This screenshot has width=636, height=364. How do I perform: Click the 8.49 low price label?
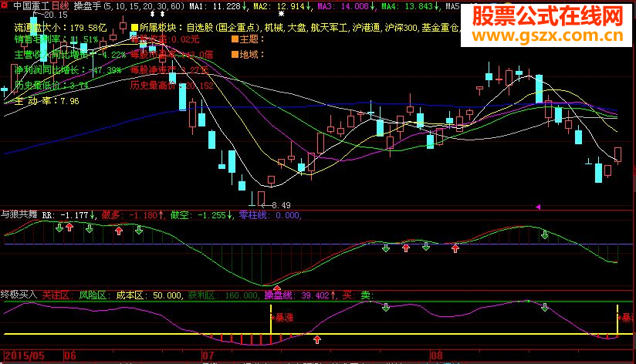click(281, 205)
